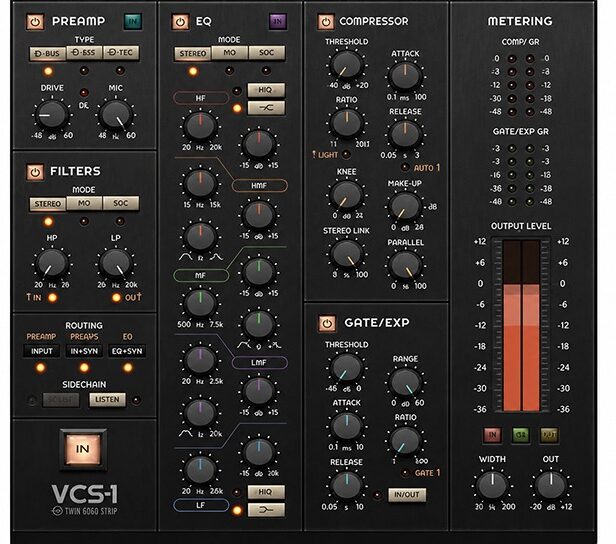Click the PARALLEL mix knob
Image resolution: width=616 pixels, height=544 pixels.
tap(405, 265)
